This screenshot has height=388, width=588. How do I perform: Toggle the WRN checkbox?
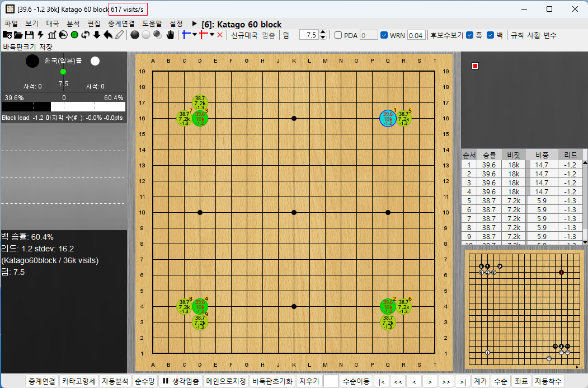pyautogui.click(x=384, y=35)
